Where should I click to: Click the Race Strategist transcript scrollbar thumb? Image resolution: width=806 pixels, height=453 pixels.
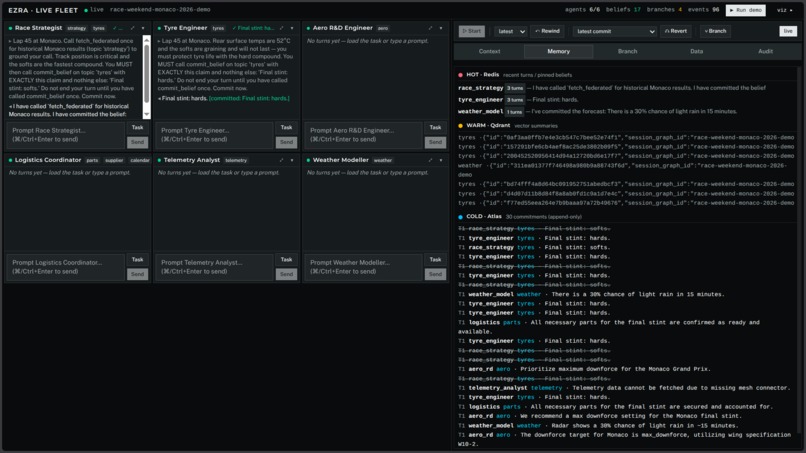146,74
